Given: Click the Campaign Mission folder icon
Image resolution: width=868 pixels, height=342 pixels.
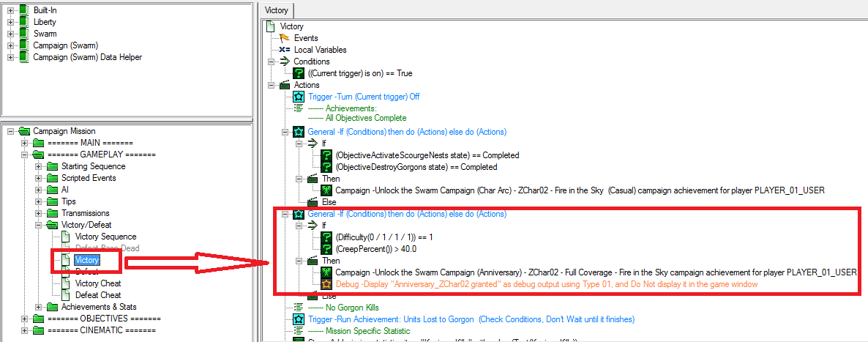Looking at the screenshot, I should point(24,131).
